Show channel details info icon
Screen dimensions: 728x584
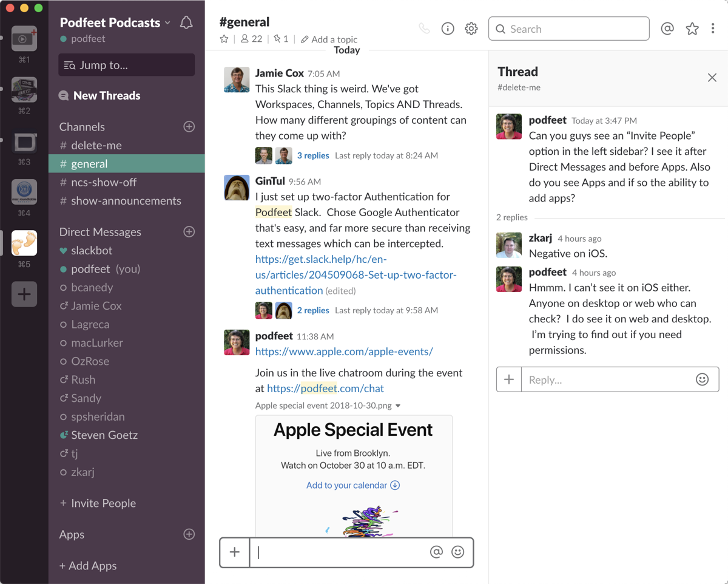click(448, 29)
